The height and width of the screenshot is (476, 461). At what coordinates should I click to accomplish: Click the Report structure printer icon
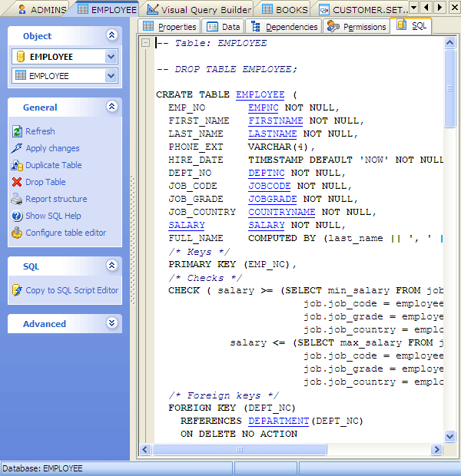point(17,199)
